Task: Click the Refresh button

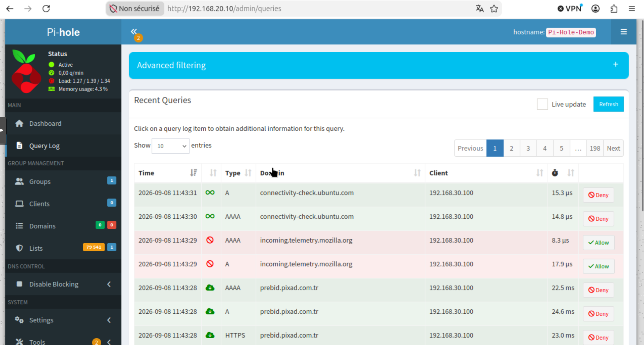Action: [608, 104]
